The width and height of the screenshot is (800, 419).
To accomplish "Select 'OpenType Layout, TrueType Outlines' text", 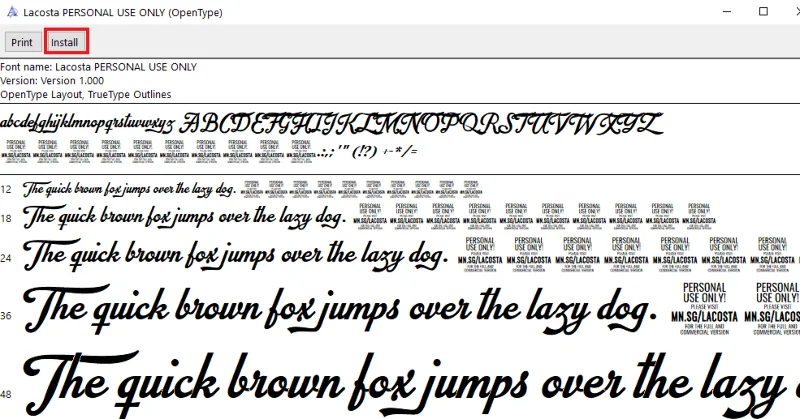I will (x=86, y=94).
